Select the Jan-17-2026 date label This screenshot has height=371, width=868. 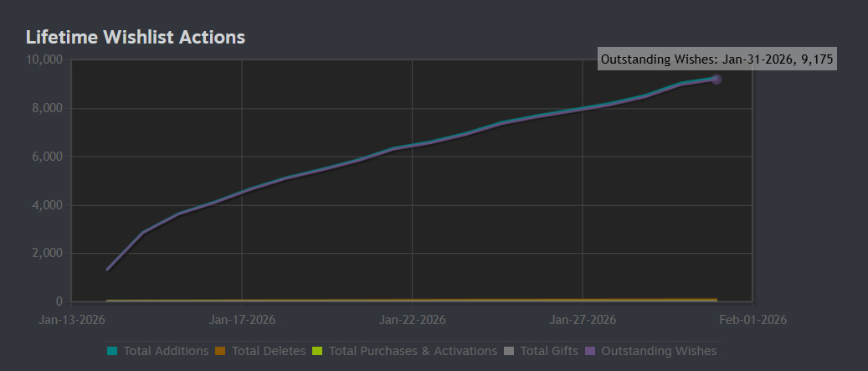pos(242,320)
